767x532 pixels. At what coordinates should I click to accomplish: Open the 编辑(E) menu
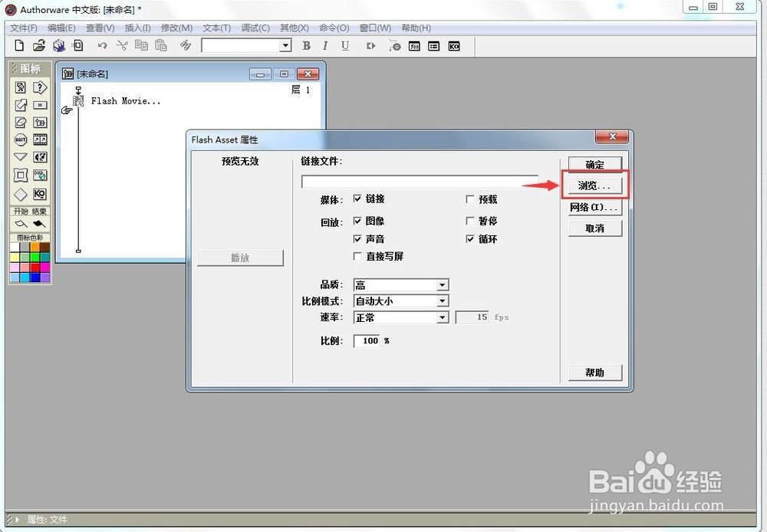pos(61,28)
